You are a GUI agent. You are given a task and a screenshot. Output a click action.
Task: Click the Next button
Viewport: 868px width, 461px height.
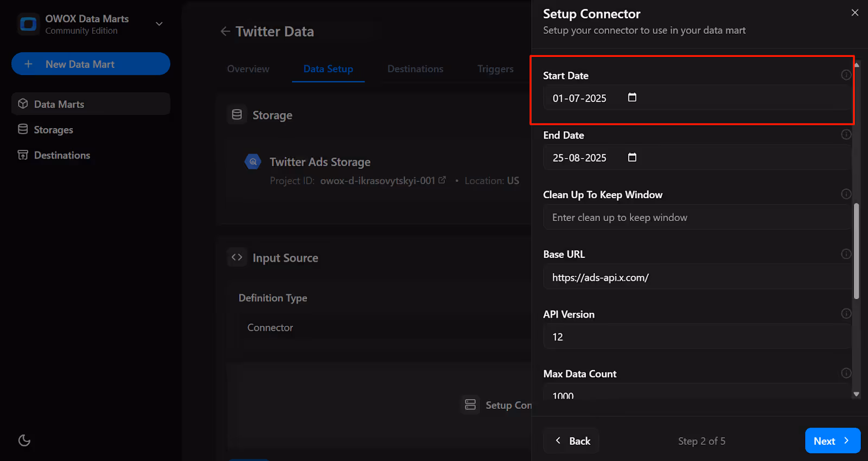833,440
